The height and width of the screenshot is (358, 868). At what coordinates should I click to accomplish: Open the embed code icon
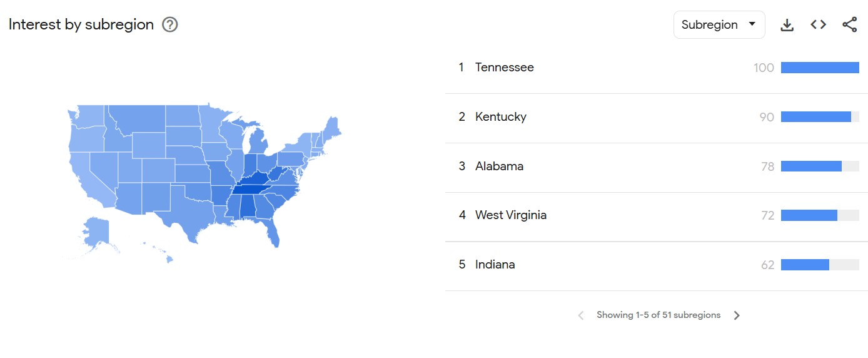click(818, 25)
